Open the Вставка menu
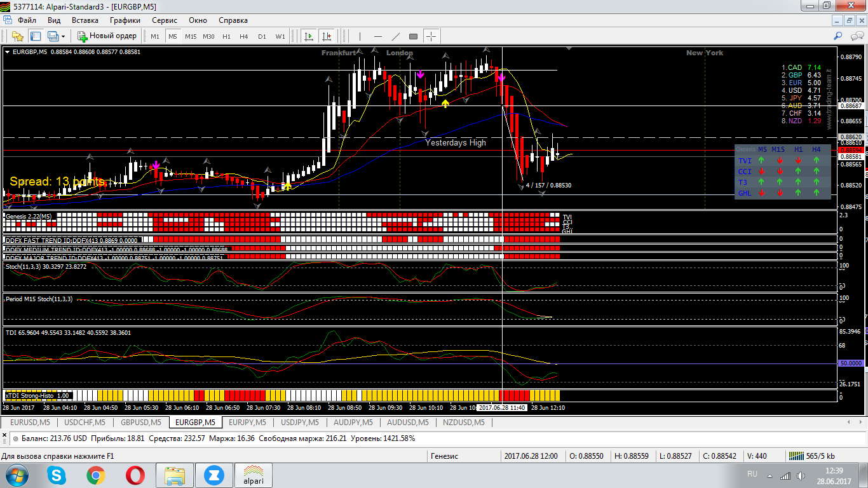 [x=85, y=20]
